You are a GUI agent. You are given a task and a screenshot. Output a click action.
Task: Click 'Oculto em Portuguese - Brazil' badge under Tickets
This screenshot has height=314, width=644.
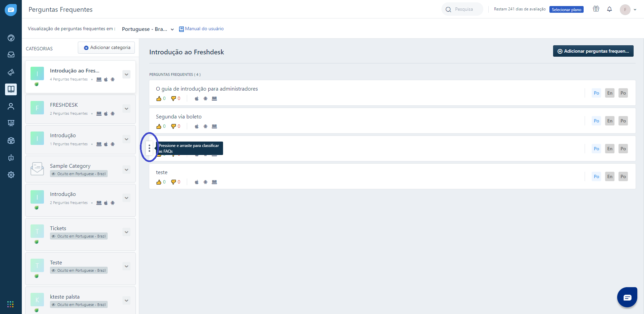(79, 236)
